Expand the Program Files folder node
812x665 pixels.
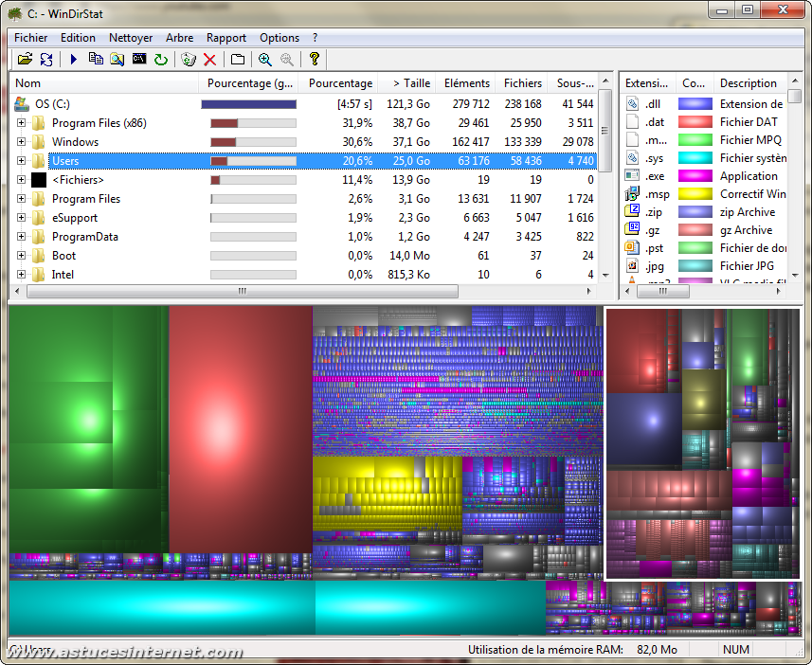(x=21, y=198)
